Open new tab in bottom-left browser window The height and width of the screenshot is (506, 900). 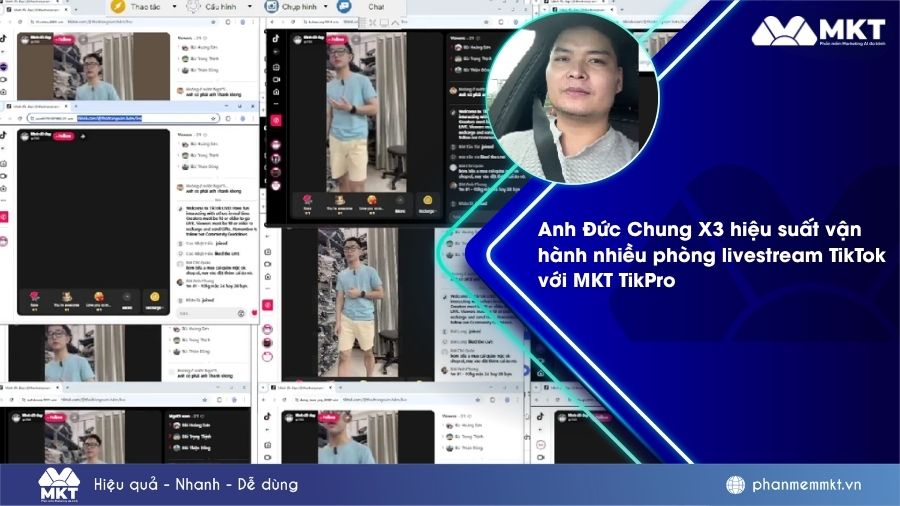click(69, 388)
